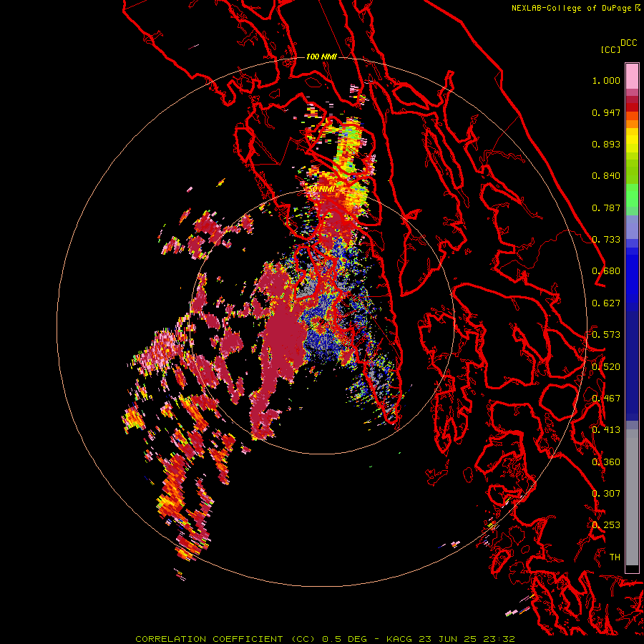This screenshot has width=644, height=644.
Task: Click the 0.787 scale value
Action: click(x=606, y=208)
